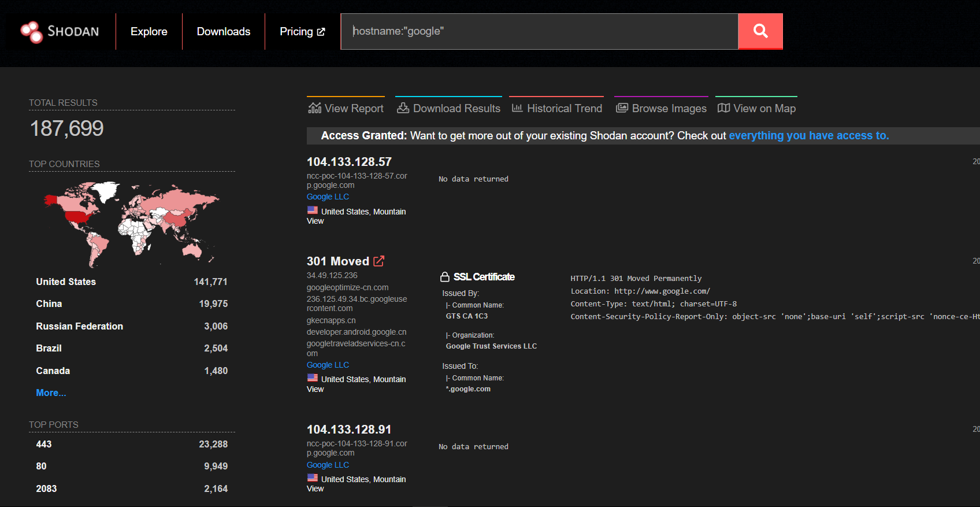Image resolution: width=980 pixels, height=507 pixels.
Task: Open the Pricing external link
Action: [302, 32]
